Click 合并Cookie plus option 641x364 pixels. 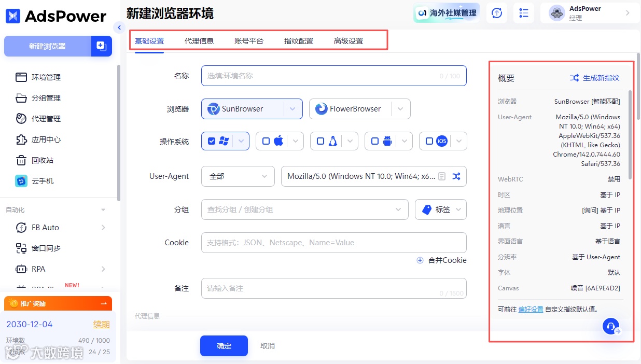tap(442, 260)
